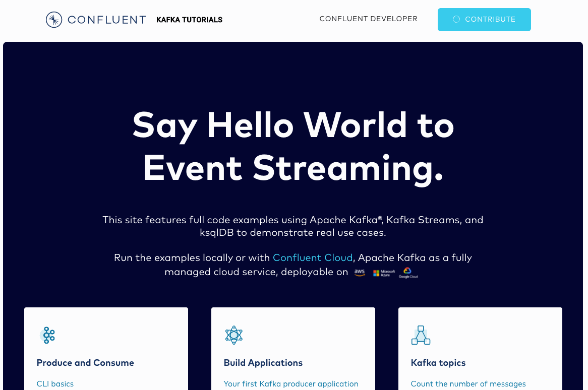Open Your first Kafka producer application link
Screen dimensions: 588x390
pyautogui.click(x=291, y=383)
